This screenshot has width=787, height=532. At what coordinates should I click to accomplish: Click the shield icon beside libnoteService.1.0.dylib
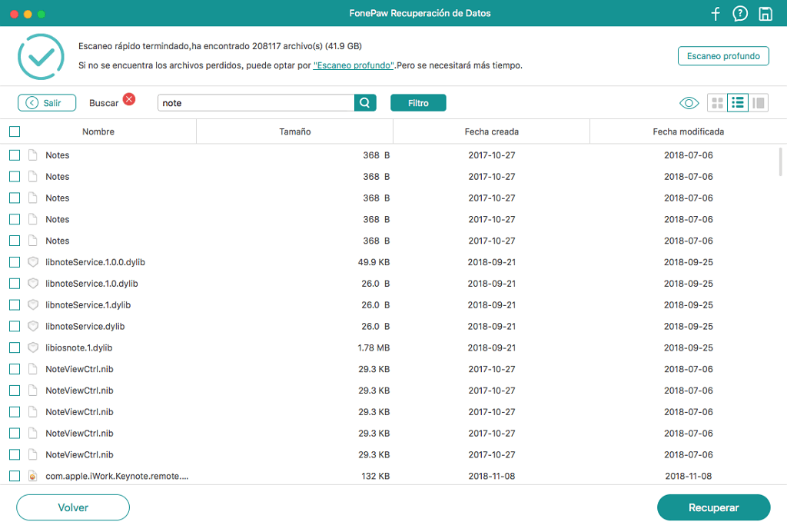[x=32, y=284]
